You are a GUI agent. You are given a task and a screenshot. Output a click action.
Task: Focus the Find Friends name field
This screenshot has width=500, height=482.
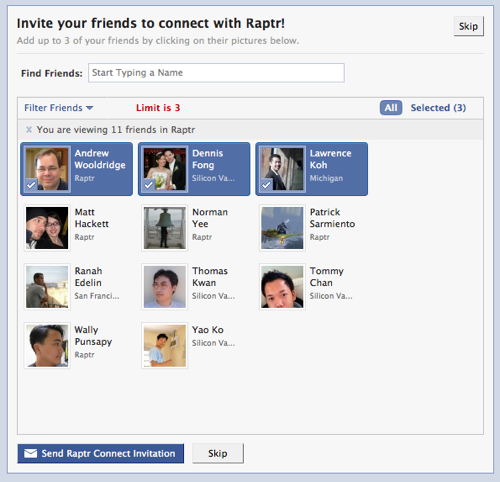(216, 73)
